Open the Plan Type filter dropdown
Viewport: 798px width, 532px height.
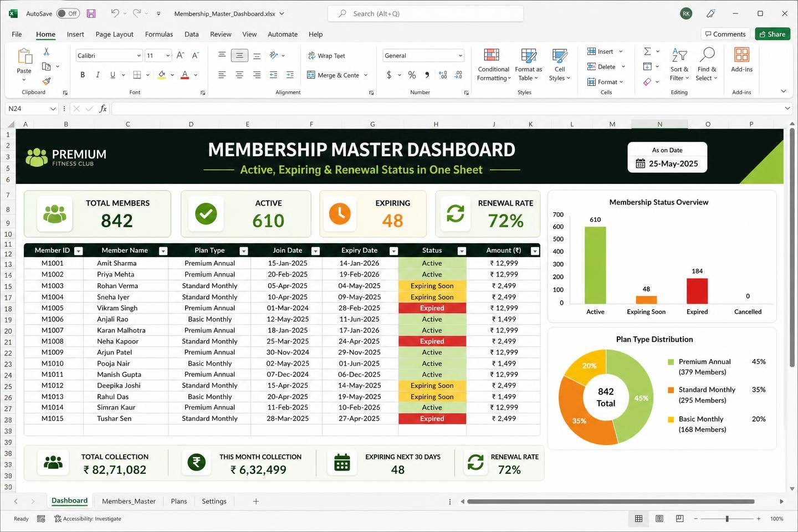(243, 251)
